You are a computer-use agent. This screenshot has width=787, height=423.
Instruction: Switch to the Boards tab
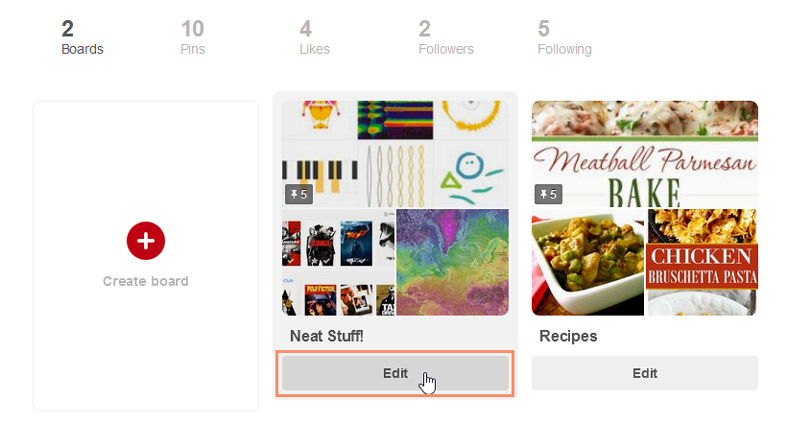[x=82, y=38]
